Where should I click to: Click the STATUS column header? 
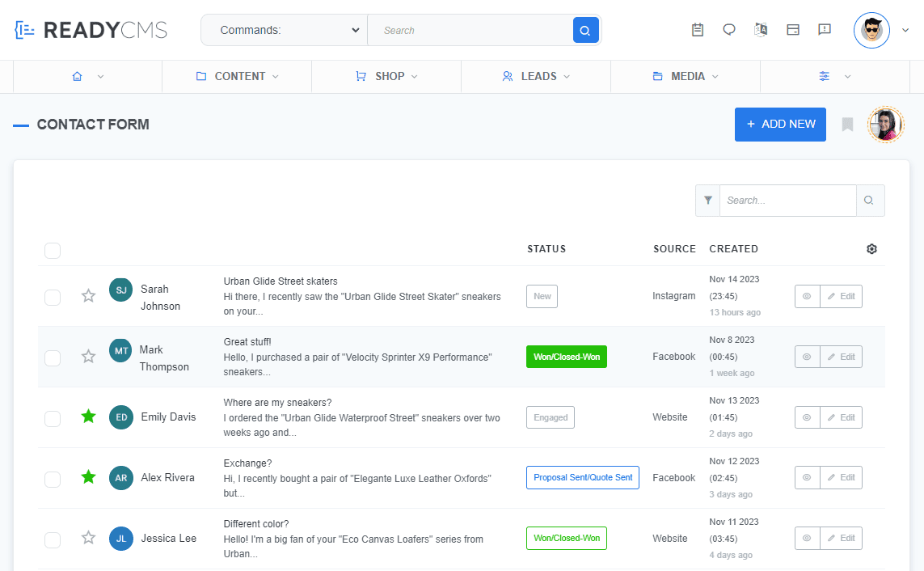coord(546,248)
